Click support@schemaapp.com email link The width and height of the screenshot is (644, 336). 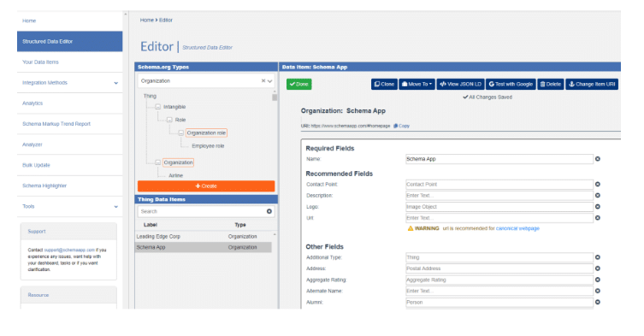click(x=69, y=250)
